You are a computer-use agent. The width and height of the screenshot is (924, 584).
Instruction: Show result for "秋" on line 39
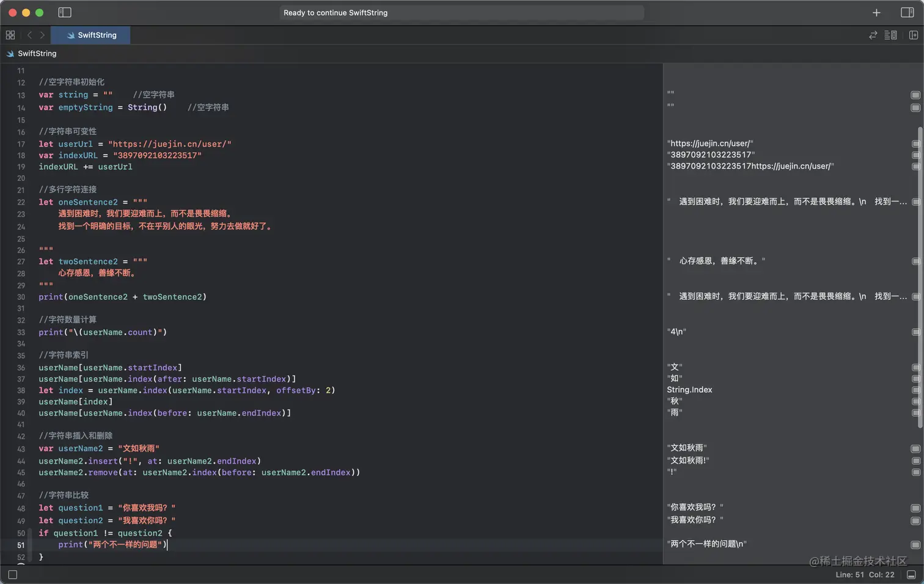click(915, 401)
